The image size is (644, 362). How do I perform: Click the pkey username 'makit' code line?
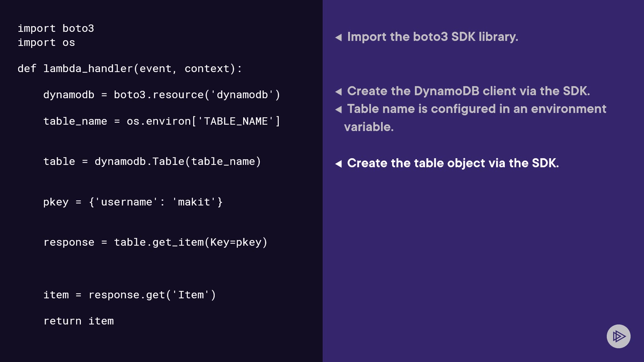click(x=133, y=202)
